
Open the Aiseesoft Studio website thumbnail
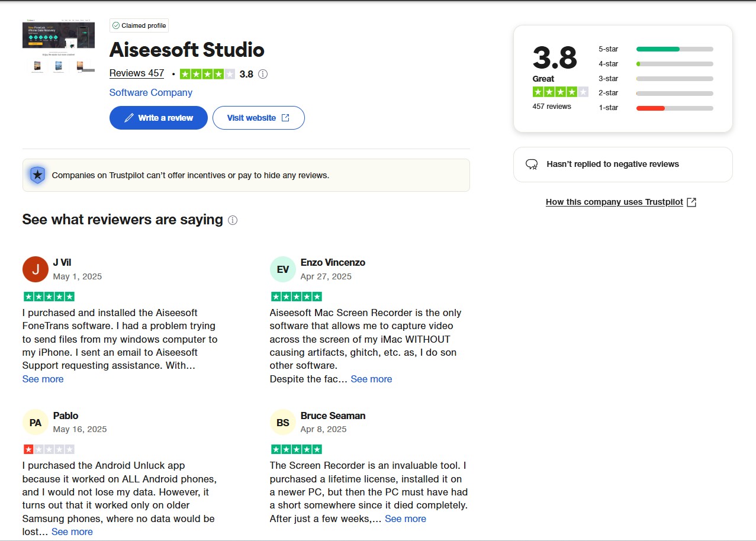pos(59,47)
